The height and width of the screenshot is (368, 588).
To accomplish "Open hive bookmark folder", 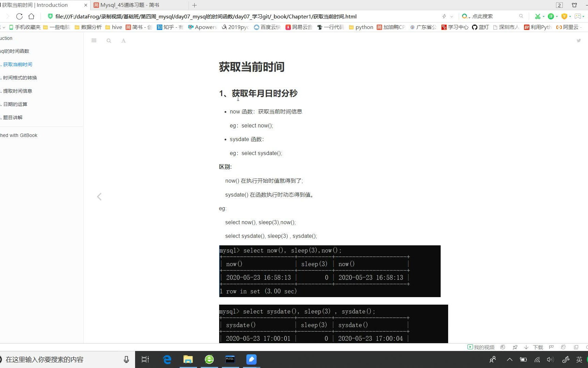I will pos(114,27).
